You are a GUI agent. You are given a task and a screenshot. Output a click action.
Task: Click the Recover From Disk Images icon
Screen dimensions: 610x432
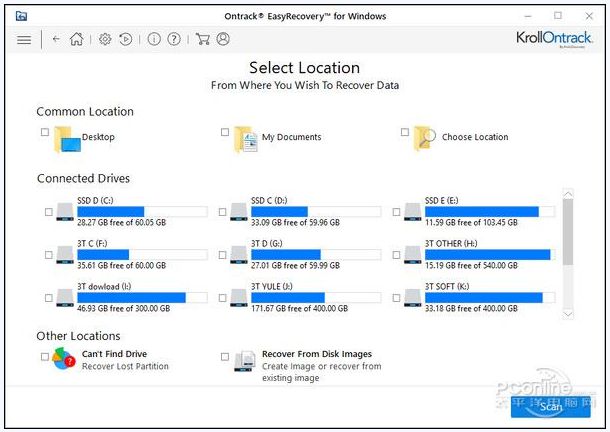coord(245,361)
